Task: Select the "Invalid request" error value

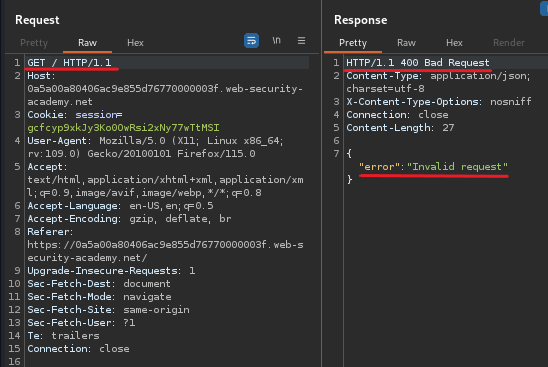Action: pyautogui.click(x=457, y=167)
